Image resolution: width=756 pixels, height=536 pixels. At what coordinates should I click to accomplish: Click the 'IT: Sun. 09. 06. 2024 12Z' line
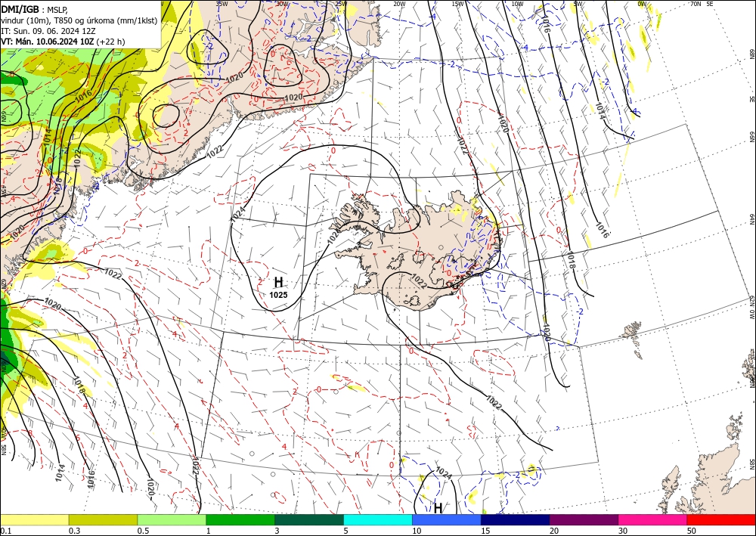click(x=48, y=31)
